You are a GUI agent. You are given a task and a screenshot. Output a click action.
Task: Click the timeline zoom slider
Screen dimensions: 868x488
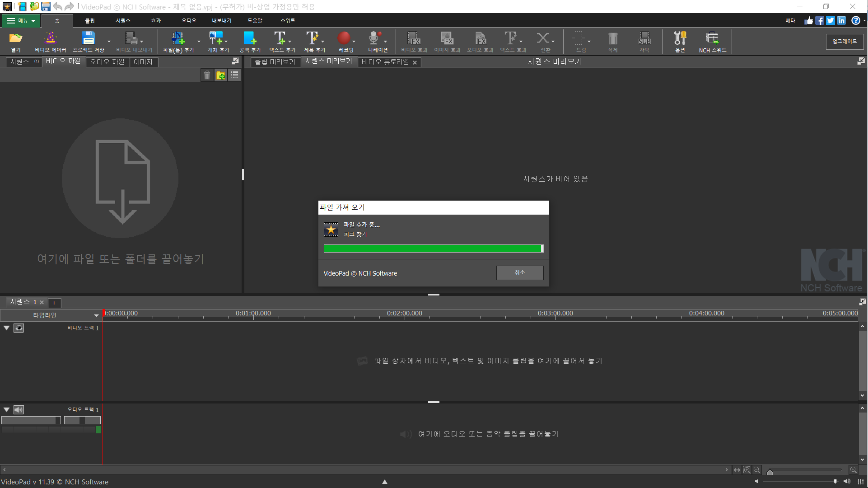(806, 471)
